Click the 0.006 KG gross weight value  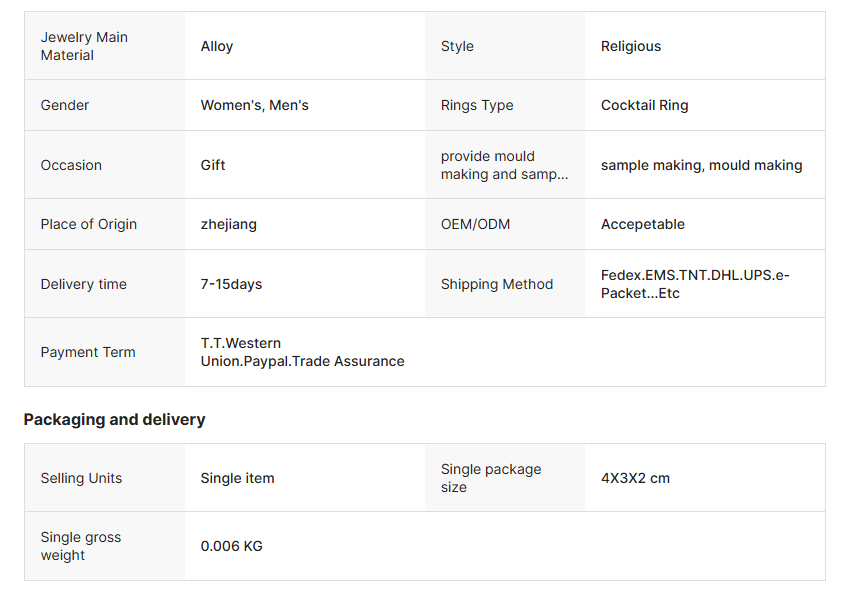(x=232, y=546)
